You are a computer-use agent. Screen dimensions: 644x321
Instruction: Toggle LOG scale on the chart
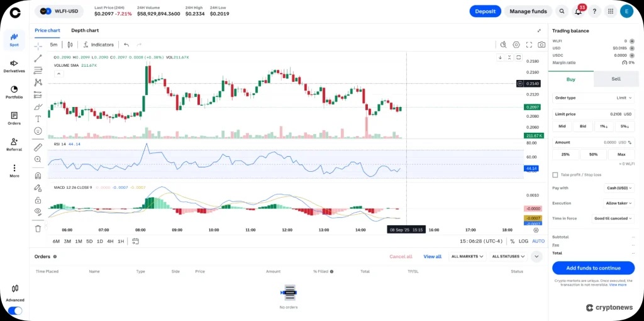[x=523, y=241]
